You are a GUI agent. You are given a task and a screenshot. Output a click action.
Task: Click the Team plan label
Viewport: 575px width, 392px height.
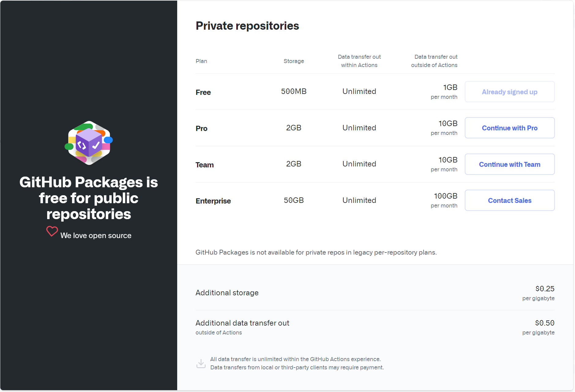[204, 165]
